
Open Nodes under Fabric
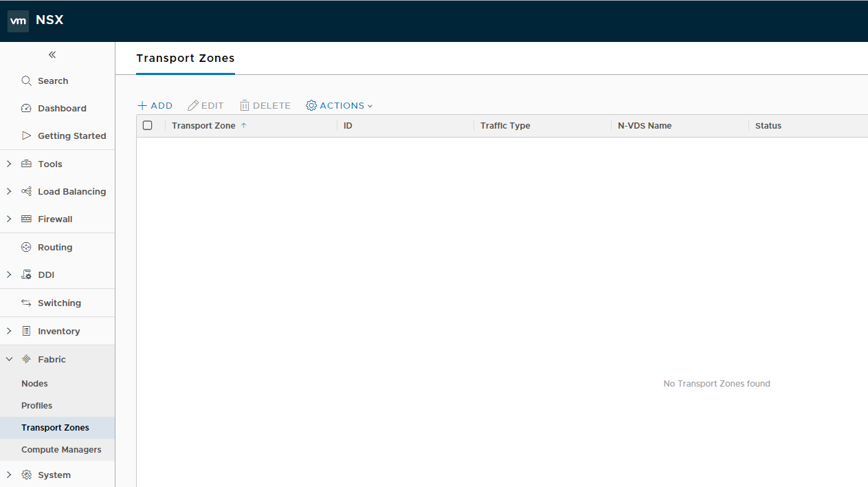click(34, 383)
